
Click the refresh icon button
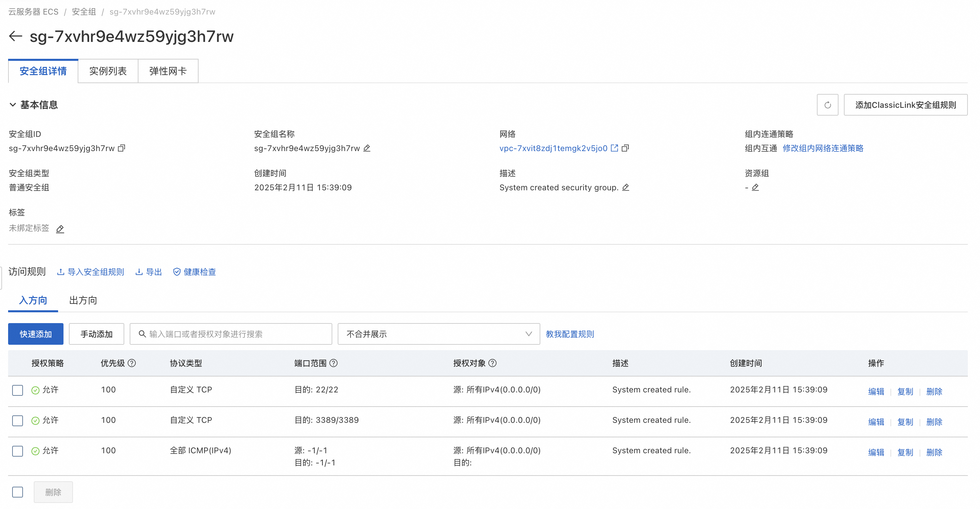(x=827, y=105)
